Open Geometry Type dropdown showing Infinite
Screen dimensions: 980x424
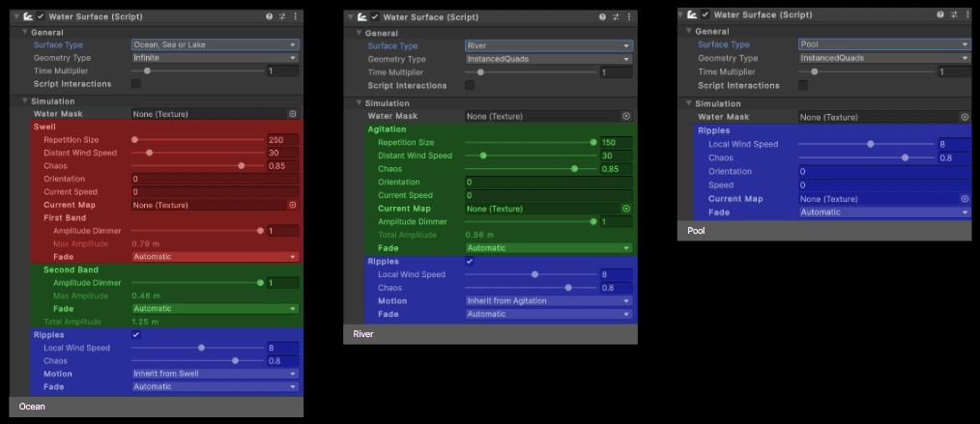click(216, 58)
